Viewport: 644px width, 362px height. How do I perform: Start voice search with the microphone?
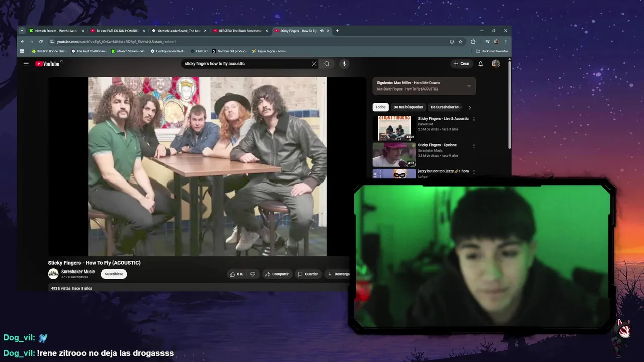[344, 64]
